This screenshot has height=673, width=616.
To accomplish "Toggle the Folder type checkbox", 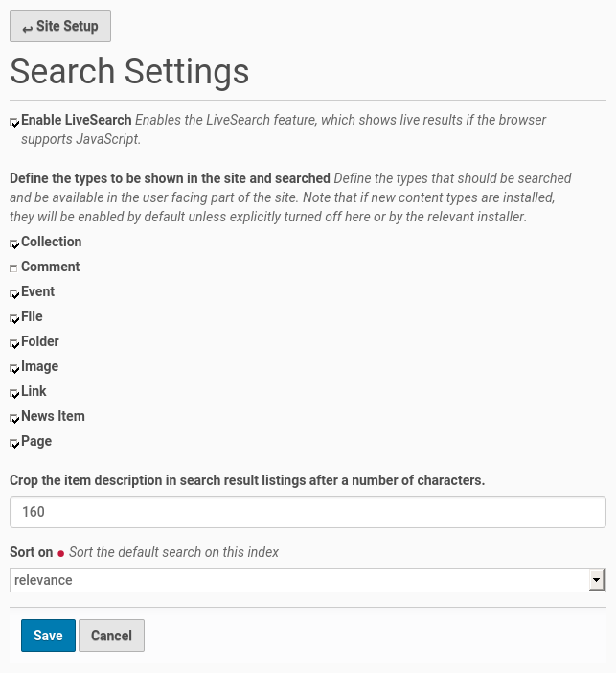I will [x=14, y=343].
